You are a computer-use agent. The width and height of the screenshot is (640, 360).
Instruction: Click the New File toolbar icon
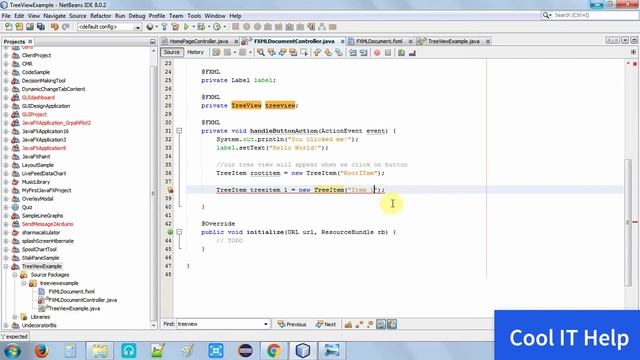[x=8, y=27]
